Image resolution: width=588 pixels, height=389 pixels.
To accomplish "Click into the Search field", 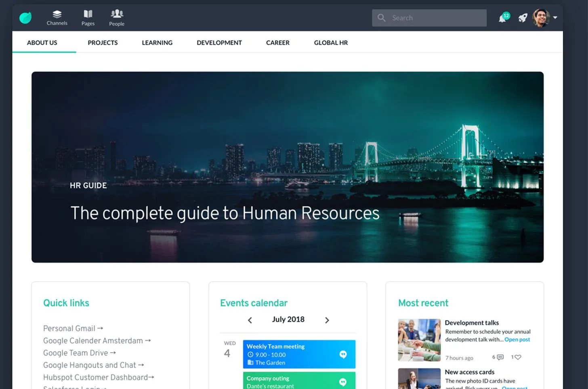I will [429, 18].
